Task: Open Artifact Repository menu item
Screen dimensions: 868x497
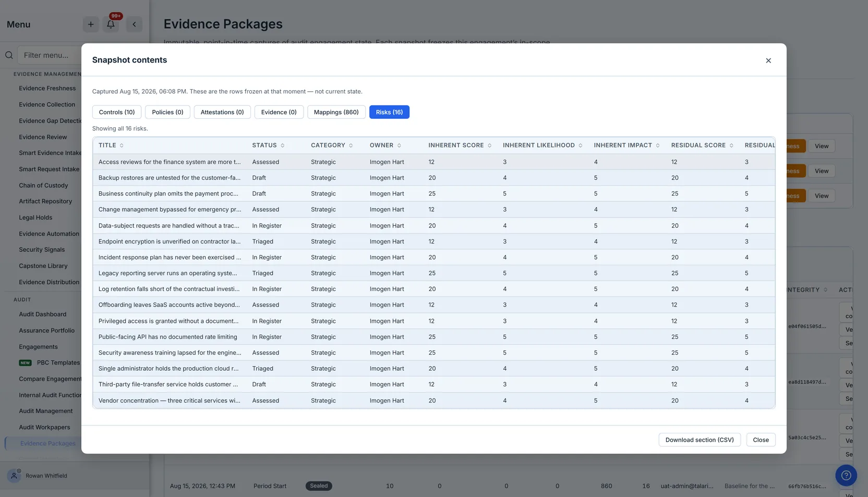Action: 45,201
